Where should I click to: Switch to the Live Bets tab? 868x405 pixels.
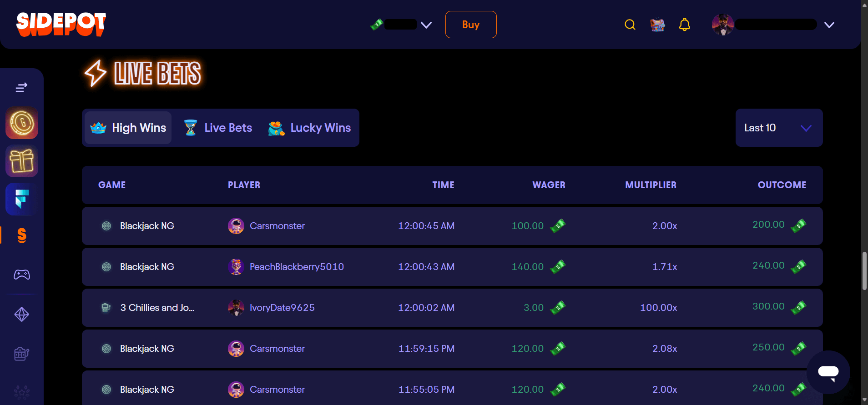[x=218, y=128]
